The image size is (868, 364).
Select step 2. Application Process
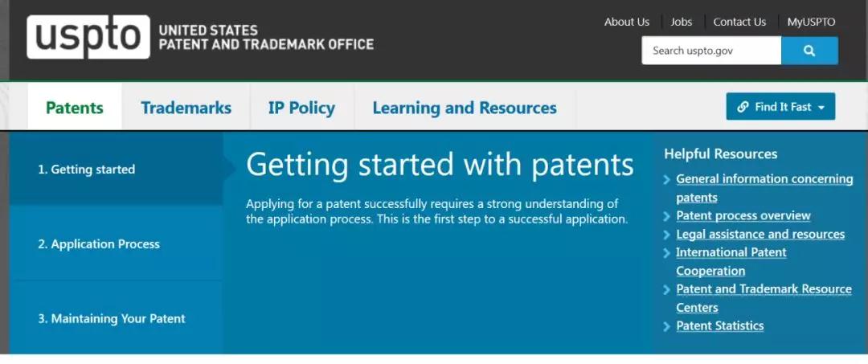coord(99,244)
